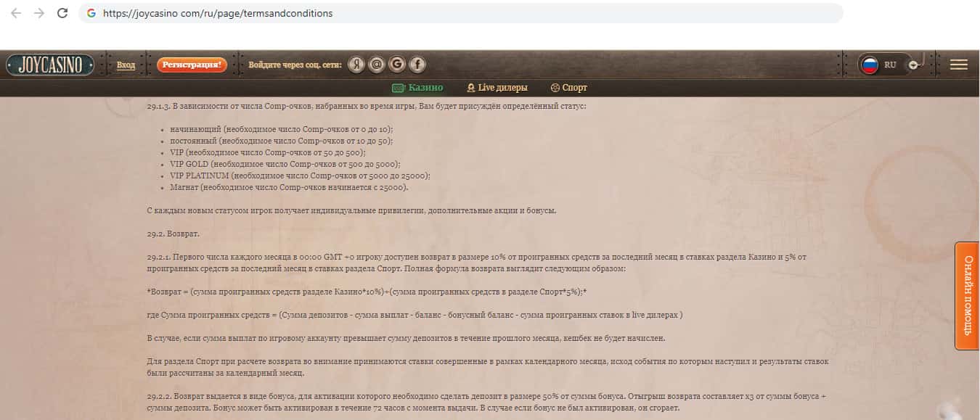Switch to the Казино tab
The image size is (980, 420).
[x=417, y=88]
